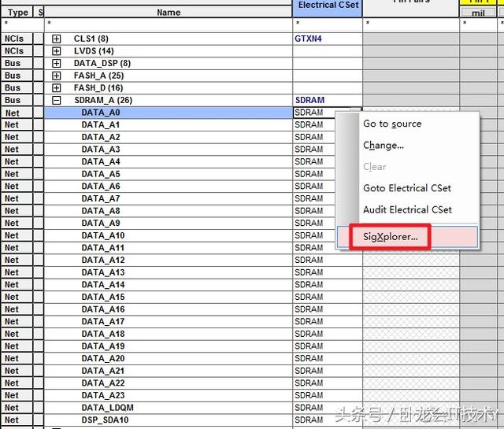Screen dimensions: 504x429
Task: Click the Name column filter field
Action: click(169, 24)
